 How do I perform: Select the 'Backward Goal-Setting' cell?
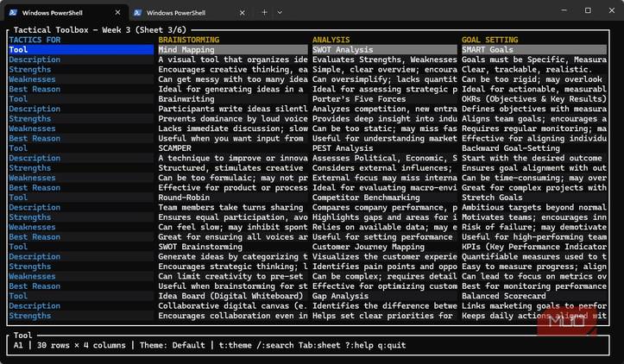click(534, 148)
